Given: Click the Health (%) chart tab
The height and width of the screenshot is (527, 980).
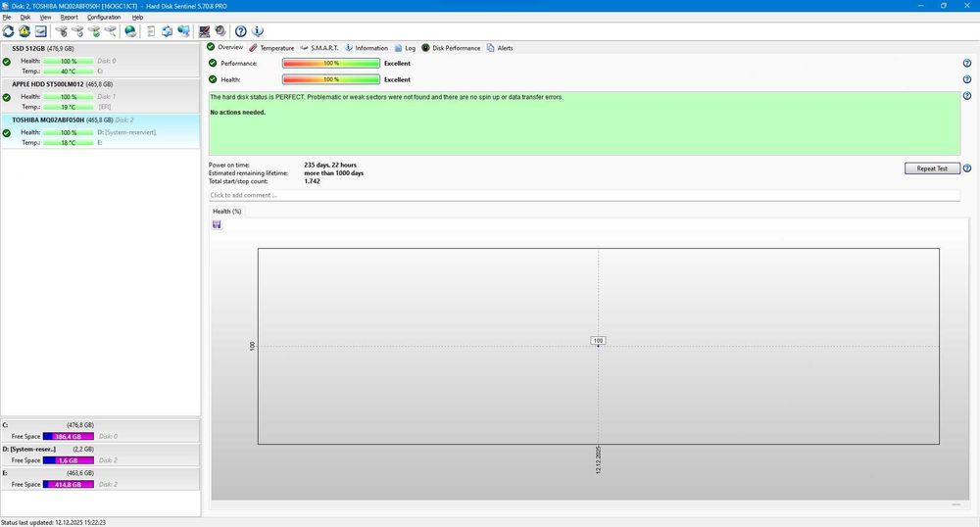Looking at the screenshot, I should tap(227, 211).
